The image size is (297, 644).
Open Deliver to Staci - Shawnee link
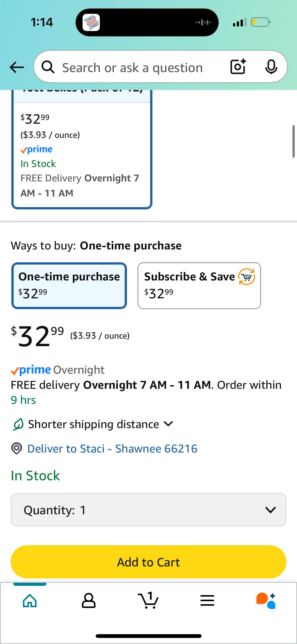pos(112,449)
